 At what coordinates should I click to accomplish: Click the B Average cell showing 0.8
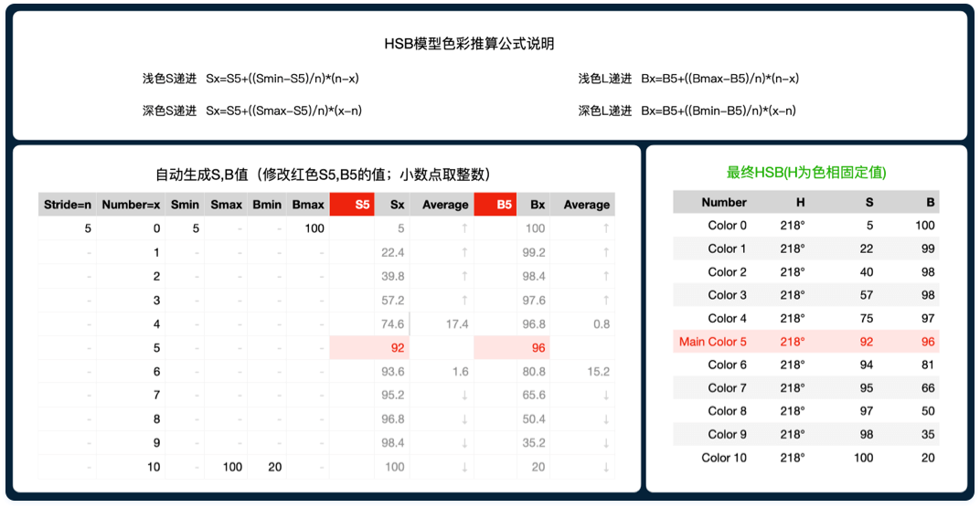[x=582, y=324]
